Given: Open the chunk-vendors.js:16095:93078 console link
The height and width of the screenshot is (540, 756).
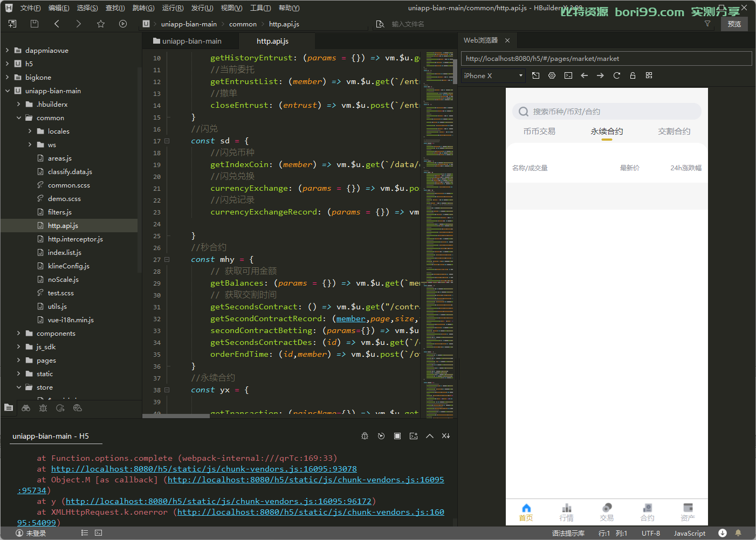Looking at the screenshot, I should coord(204,469).
